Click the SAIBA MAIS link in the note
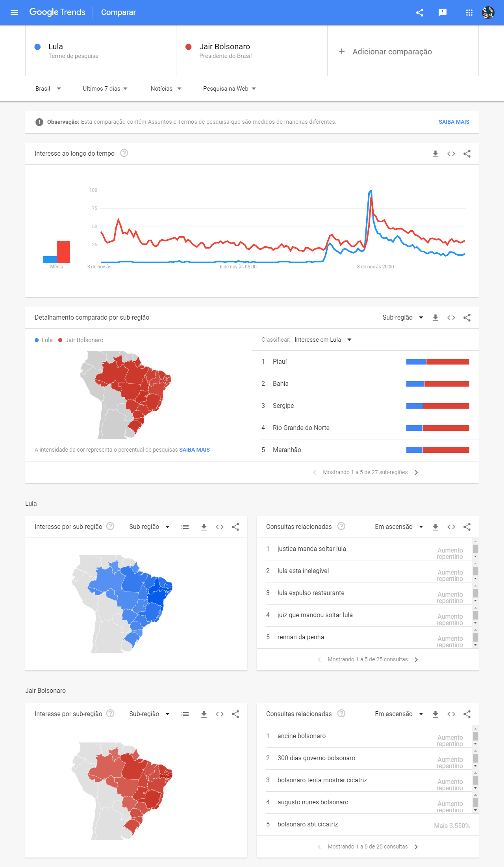Image resolution: width=504 pixels, height=867 pixels. [454, 122]
